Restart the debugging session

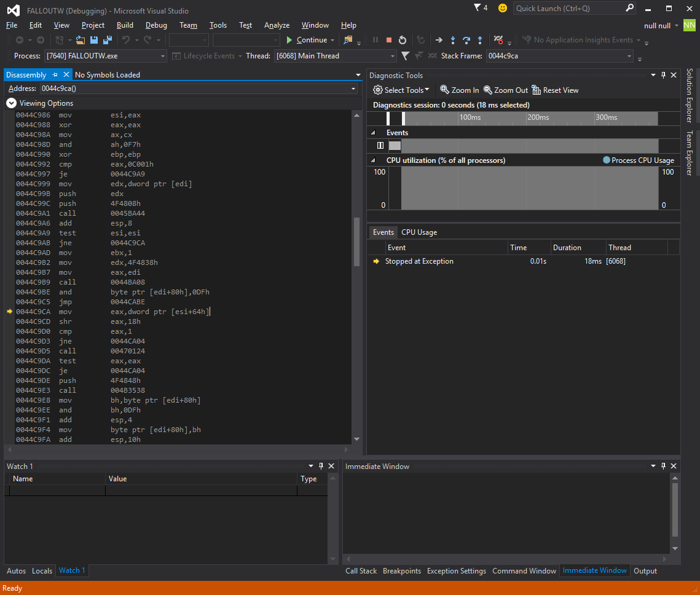[403, 40]
